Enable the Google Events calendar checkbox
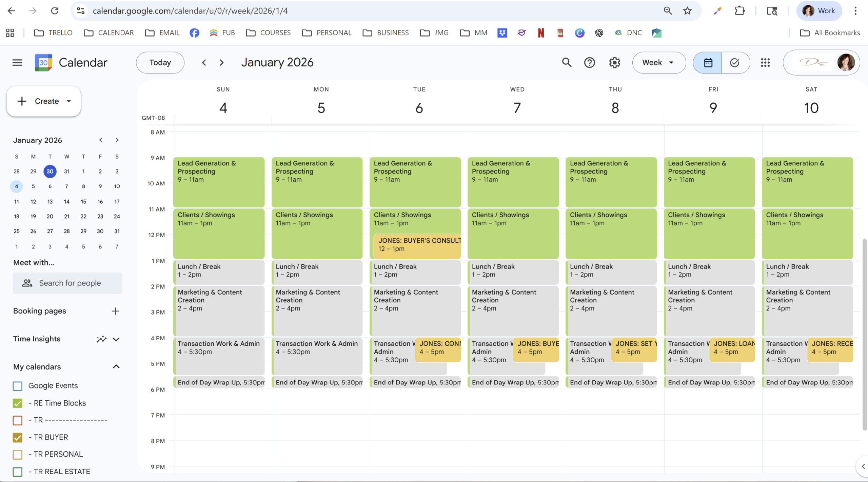868x482 pixels. pyautogui.click(x=18, y=386)
